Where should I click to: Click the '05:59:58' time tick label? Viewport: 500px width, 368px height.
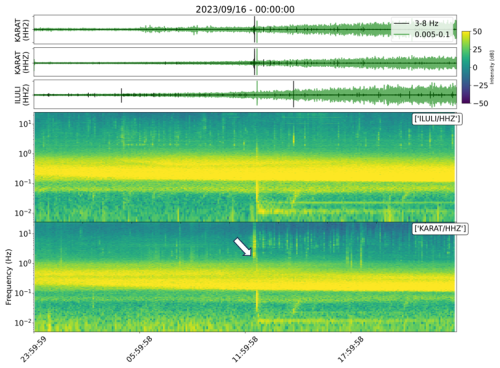pyautogui.click(x=139, y=349)
